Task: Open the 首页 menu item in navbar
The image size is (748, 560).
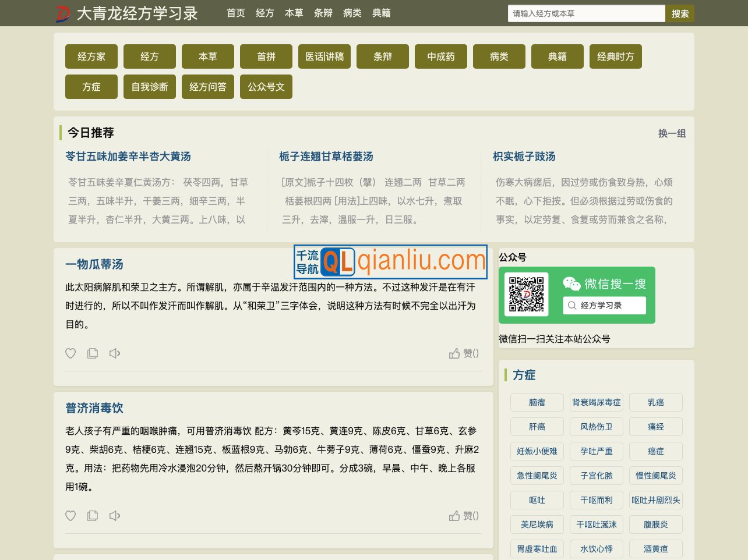Action: point(236,13)
